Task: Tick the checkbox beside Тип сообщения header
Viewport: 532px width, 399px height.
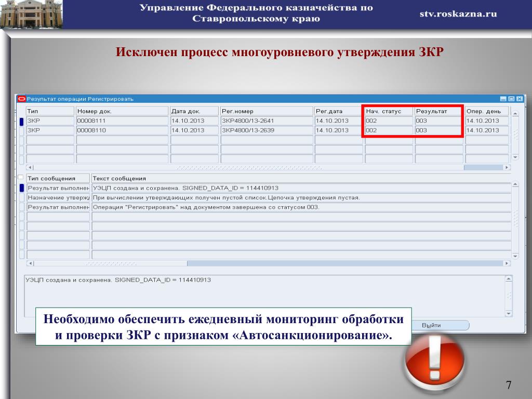Action: click(x=20, y=177)
